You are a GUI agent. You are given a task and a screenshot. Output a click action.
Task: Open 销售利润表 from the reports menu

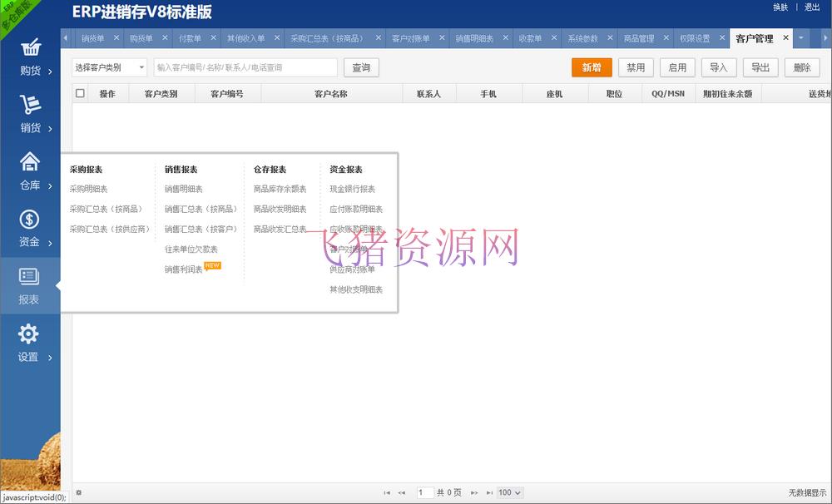click(x=185, y=269)
